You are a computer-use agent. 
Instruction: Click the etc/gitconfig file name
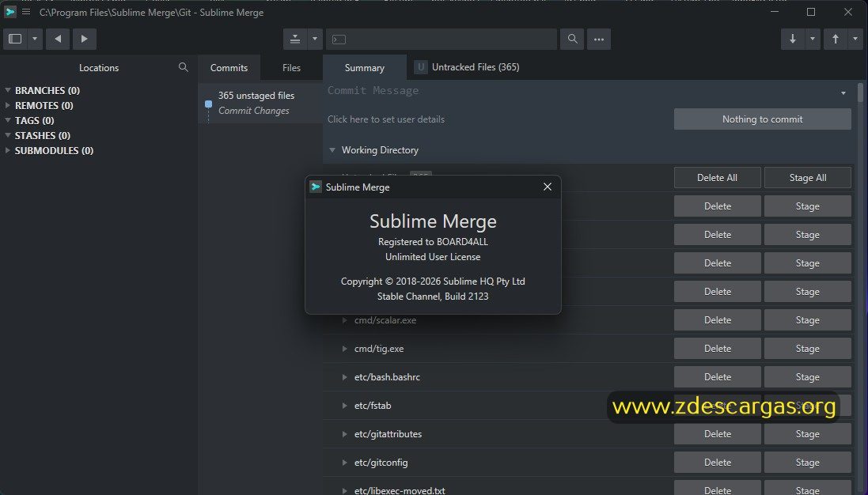tap(381, 463)
